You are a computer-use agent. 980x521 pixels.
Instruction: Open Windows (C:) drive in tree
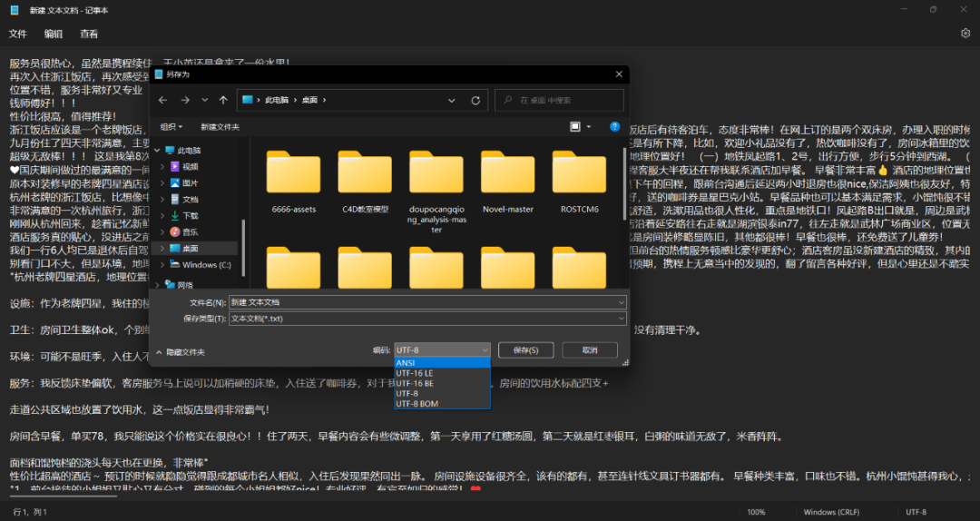206,264
